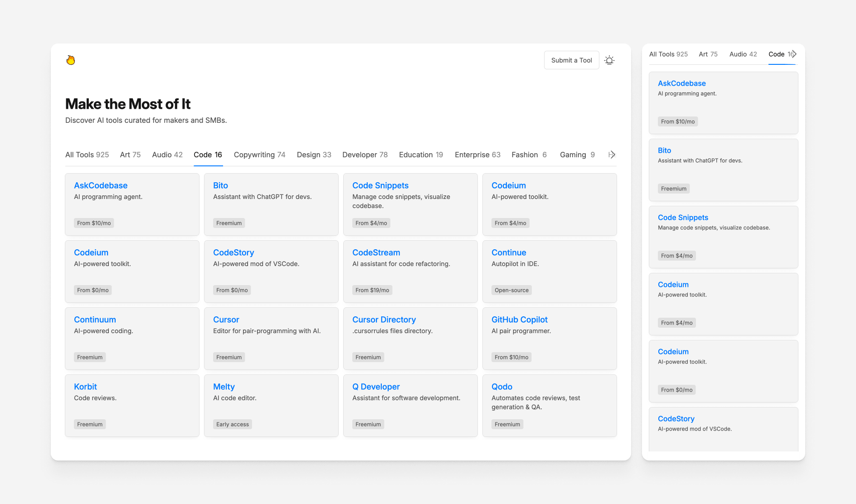Click the right chevron to scroll category tabs
856x504 pixels.
[x=612, y=155]
